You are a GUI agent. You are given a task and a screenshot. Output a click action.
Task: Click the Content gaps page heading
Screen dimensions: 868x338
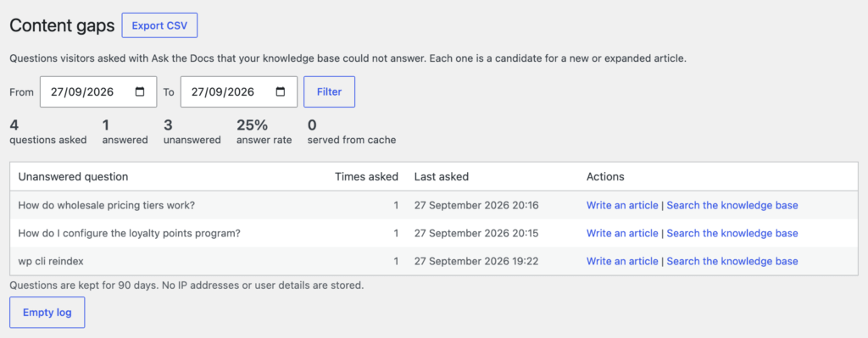click(x=62, y=25)
